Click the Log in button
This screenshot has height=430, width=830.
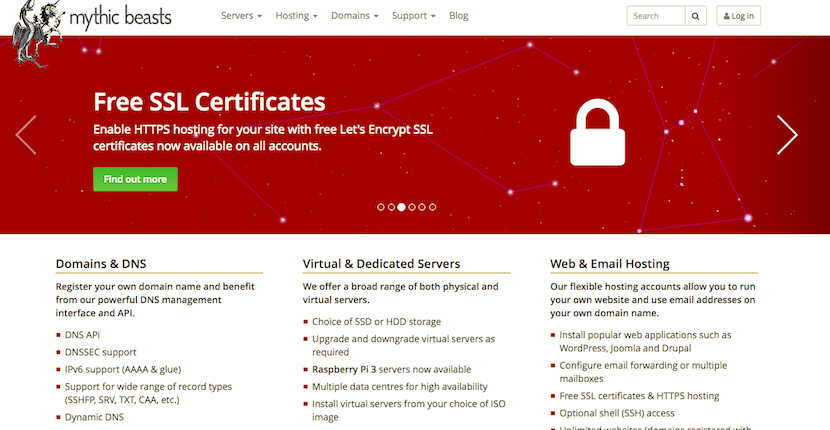coord(738,16)
